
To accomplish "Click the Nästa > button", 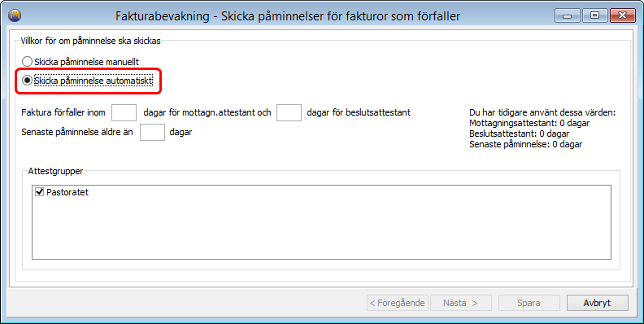I will tap(460, 303).
